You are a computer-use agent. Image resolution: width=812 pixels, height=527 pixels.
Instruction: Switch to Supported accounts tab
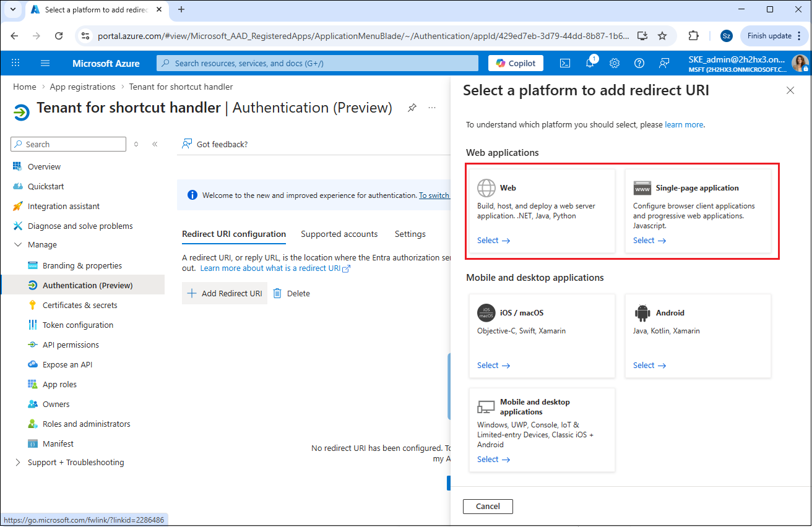pyautogui.click(x=339, y=234)
